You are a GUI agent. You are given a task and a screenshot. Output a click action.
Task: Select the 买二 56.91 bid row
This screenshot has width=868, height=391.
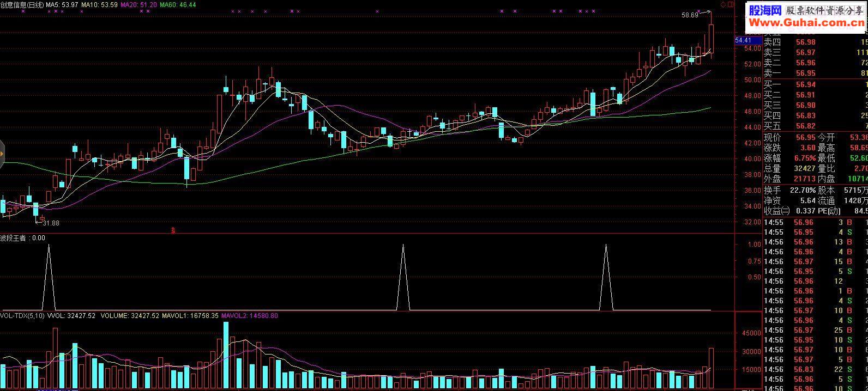(x=815, y=95)
